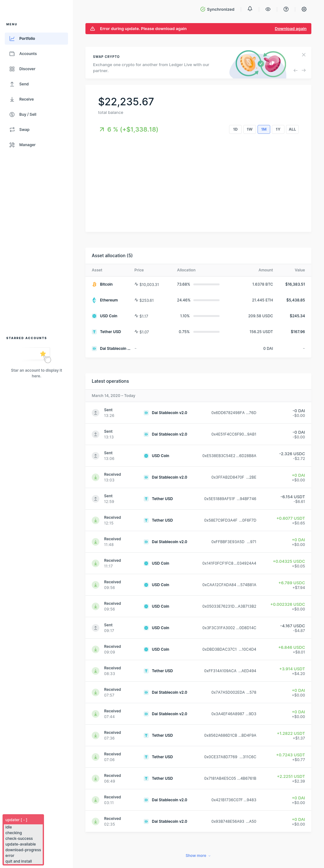Click Tether USD icon in asset allocation
324x868 pixels.
pyautogui.click(x=94, y=332)
